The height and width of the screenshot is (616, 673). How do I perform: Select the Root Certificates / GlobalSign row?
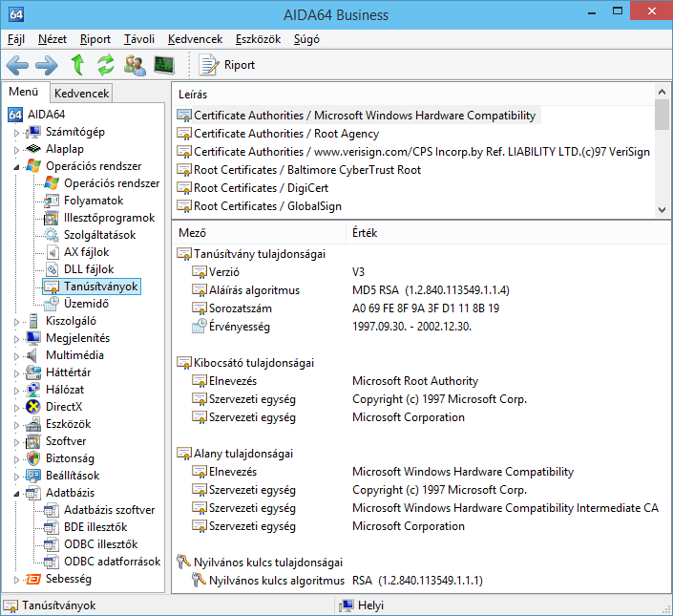[260, 206]
